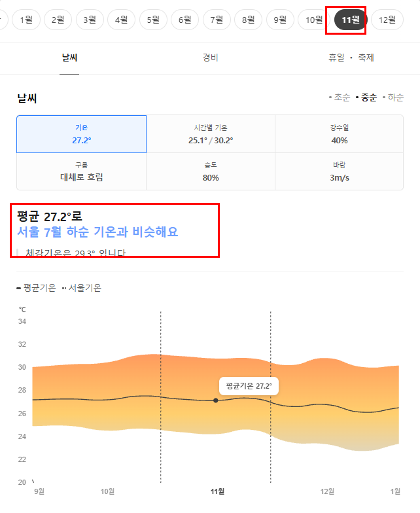Select the 시간별 기온 cell
This screenshot has width=420, height=513.
tap(211, 134)
